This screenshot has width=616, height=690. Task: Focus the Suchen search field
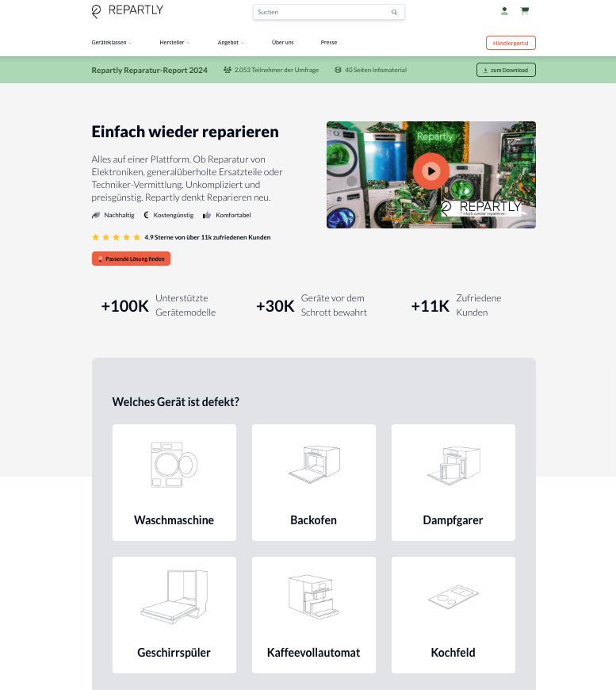point(329,13)
